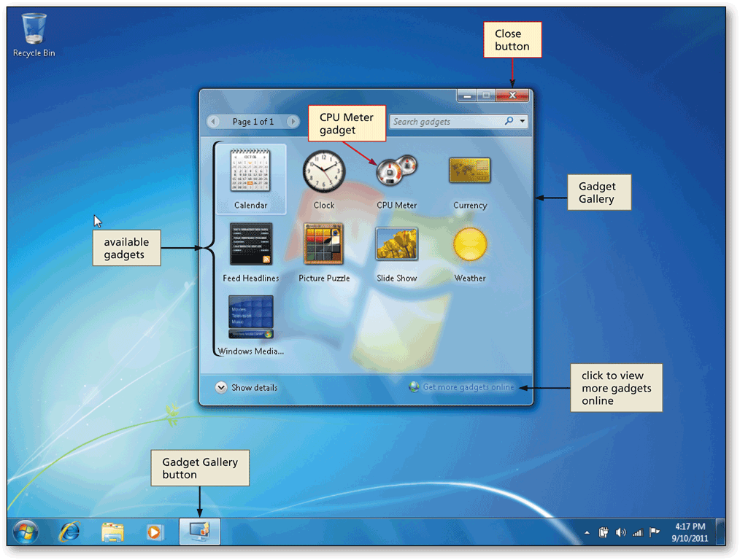Open the network signal tray icon
This screenshot has width=740, height=560.
tap(638, 533)
